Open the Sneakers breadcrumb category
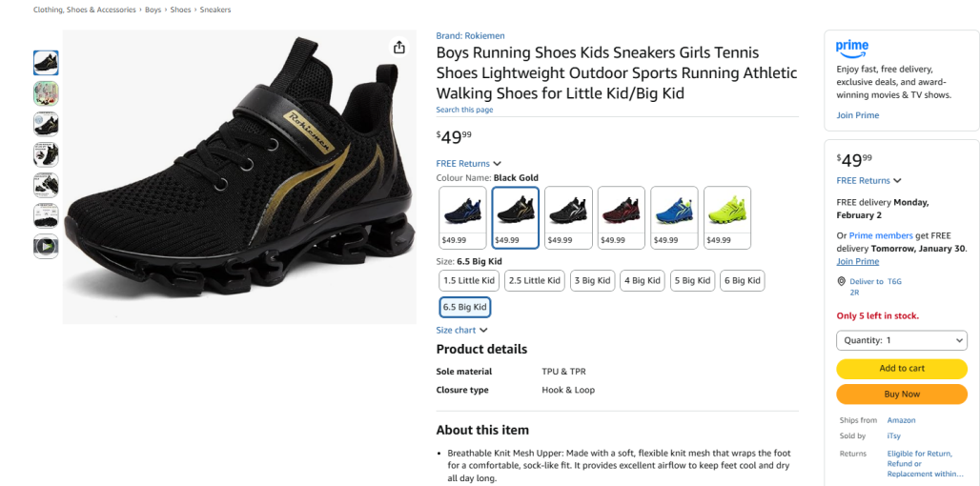Image resolution: width=980 pixels, height=486 pixels. (x=217, y=10)
